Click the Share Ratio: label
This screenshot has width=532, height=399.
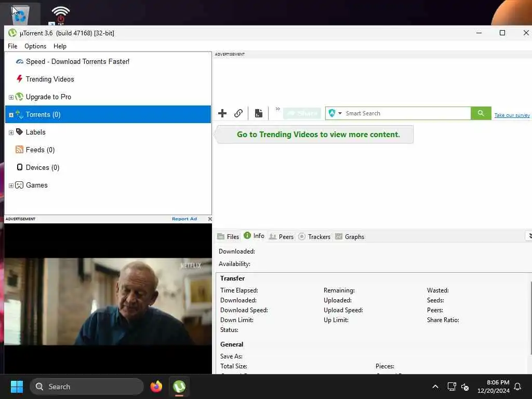(443, 320)
